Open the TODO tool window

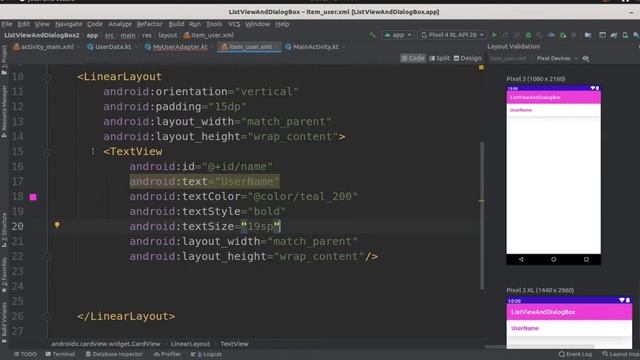[x=25, y=354]
